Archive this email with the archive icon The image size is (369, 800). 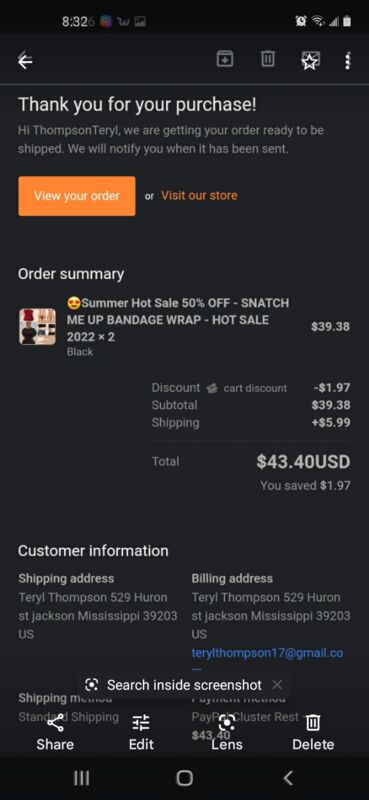point(225,59)
